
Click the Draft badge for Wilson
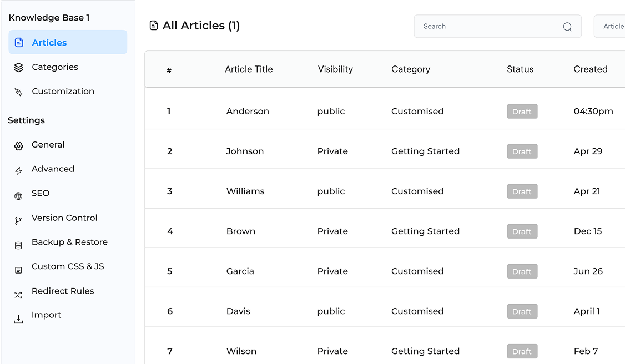(x=522, y=351)
